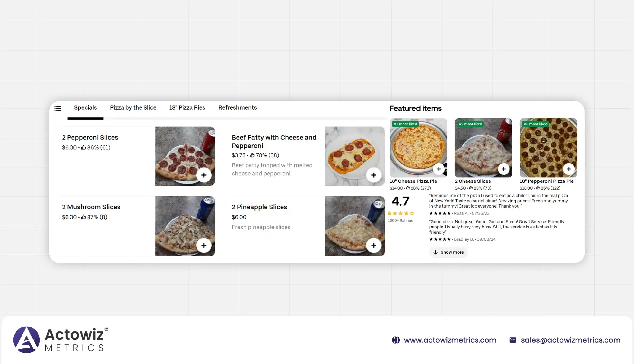Image resolution: width=634 pixels, height=364 pixels.
Task: Open the menu category list icon
Action: pyautogui.click(x=57, y=108)
